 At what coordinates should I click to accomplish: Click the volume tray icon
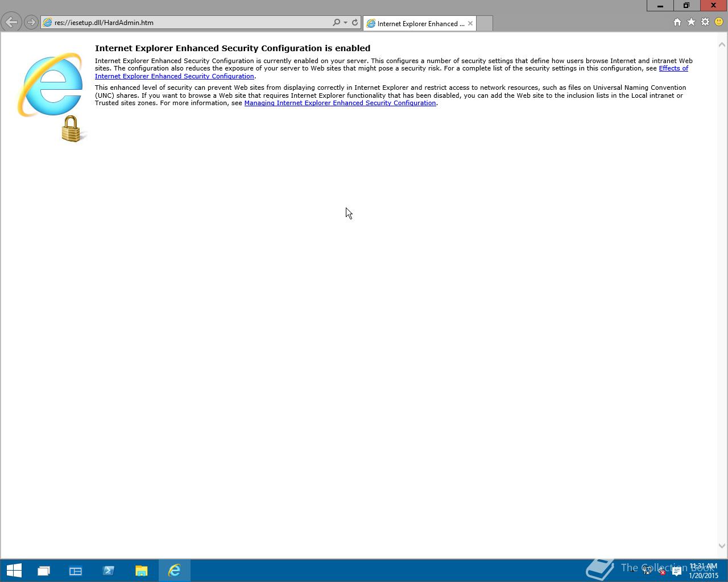coord(661,571)
